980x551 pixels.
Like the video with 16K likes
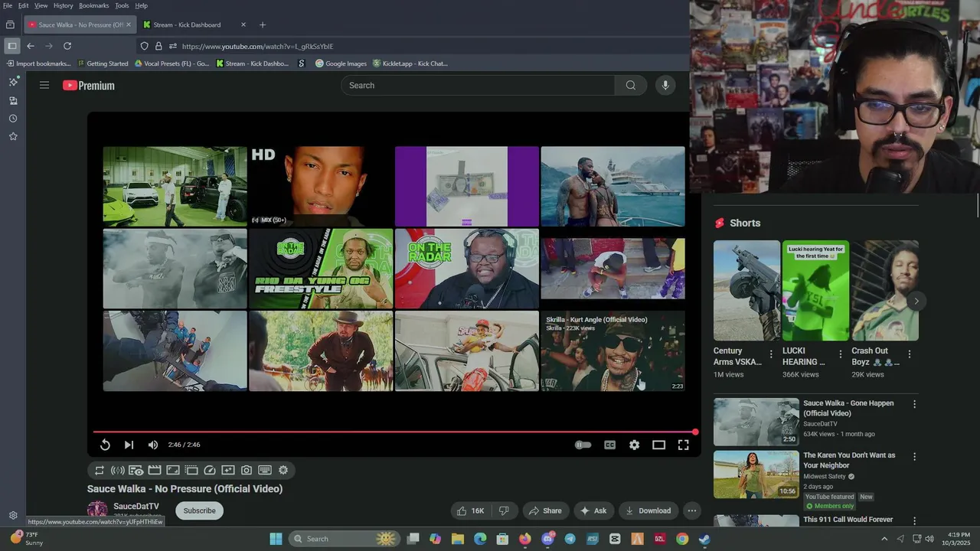pos(471,510)
